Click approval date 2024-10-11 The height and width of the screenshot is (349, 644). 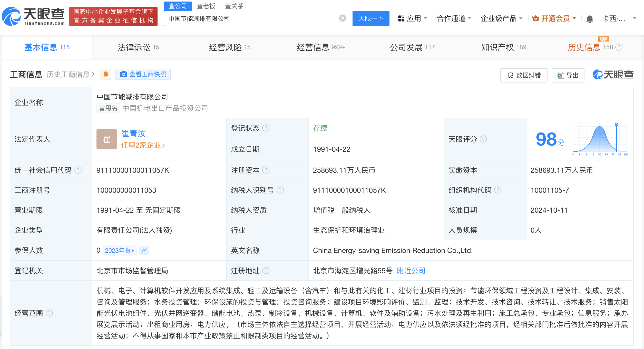(x=549, y=210)
